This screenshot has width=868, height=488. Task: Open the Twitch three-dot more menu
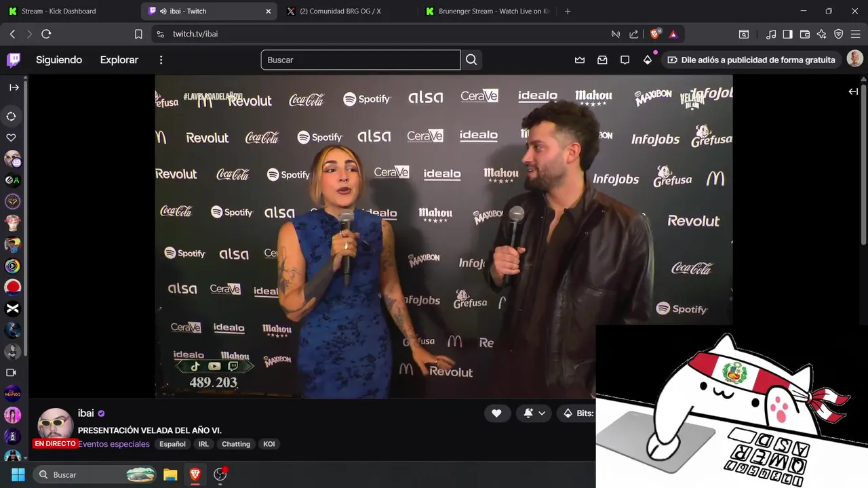pos(161,60)
